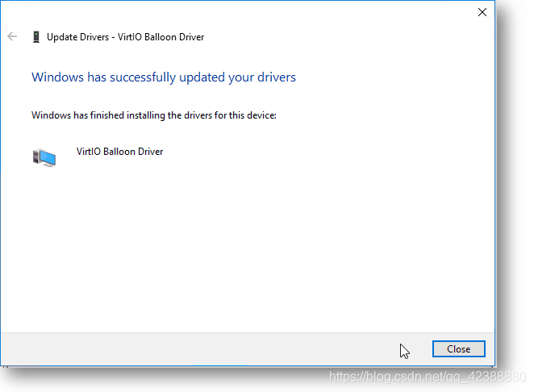This screenshot has height=392, width=534.
Task: Select the computer icon next to VirtIO Balloon Driver
Action: coord(44,157)
